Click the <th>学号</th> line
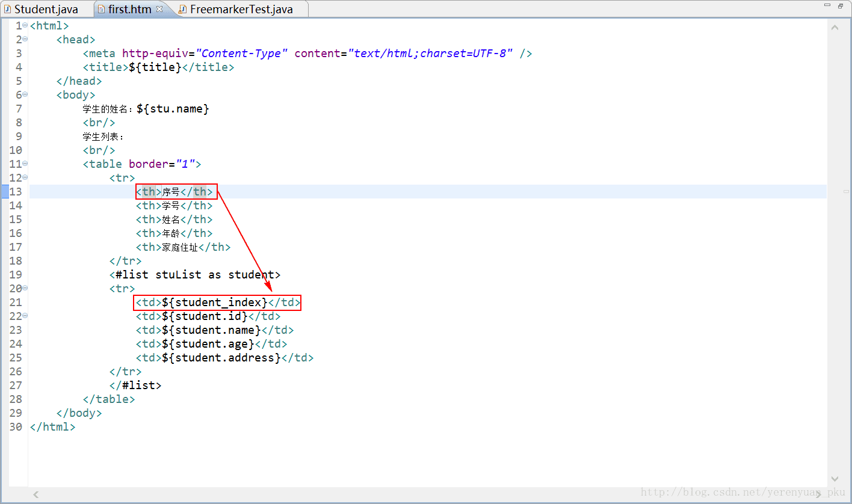The image size is (852, 504). point(174,205)
